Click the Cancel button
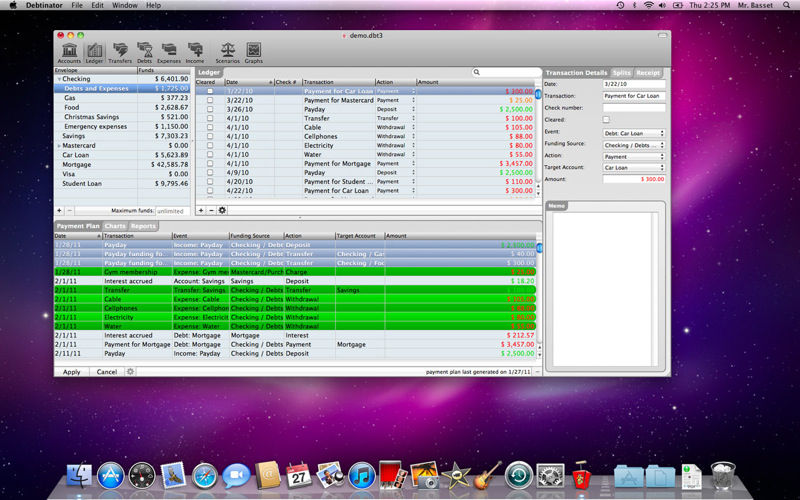The height and width of the screenshot is (500, 800). click(107, 372)
